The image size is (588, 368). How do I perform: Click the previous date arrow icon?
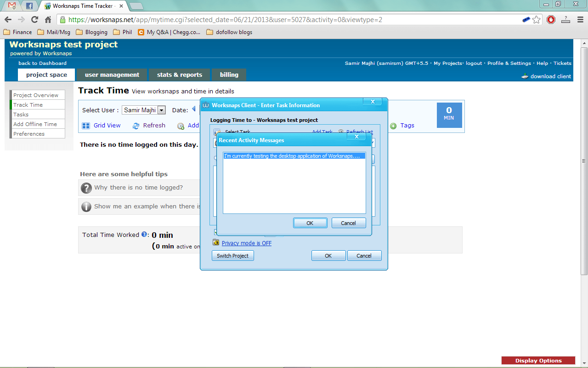pos(194,109)
